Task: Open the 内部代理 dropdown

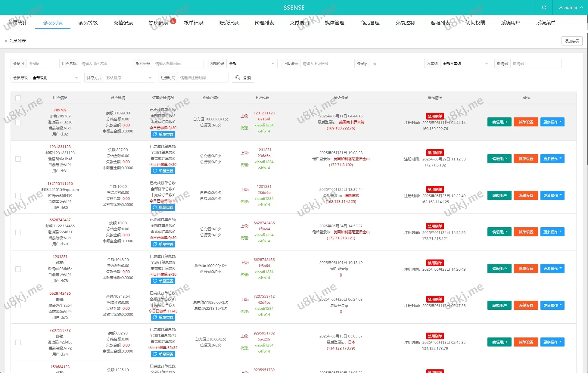Action: (x=251, y=64)
